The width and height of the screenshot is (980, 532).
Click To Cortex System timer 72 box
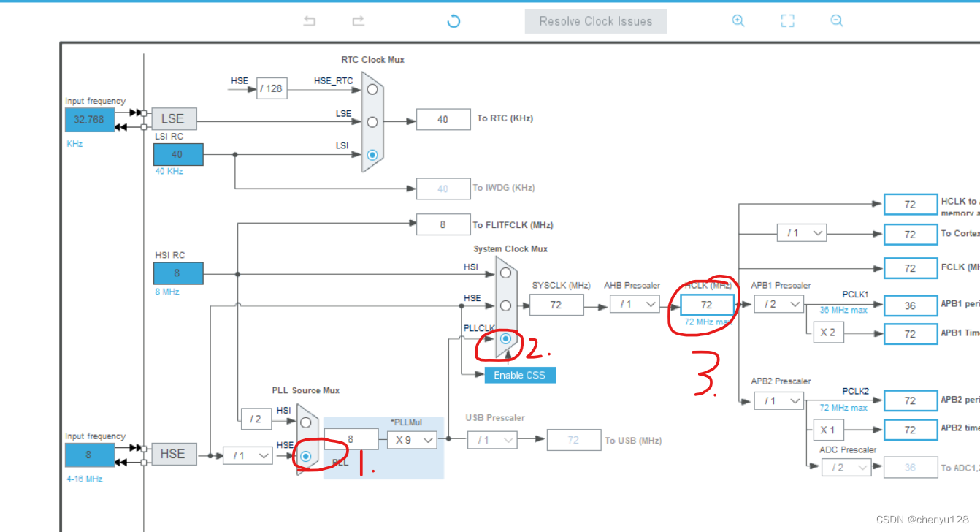[911, 235]
